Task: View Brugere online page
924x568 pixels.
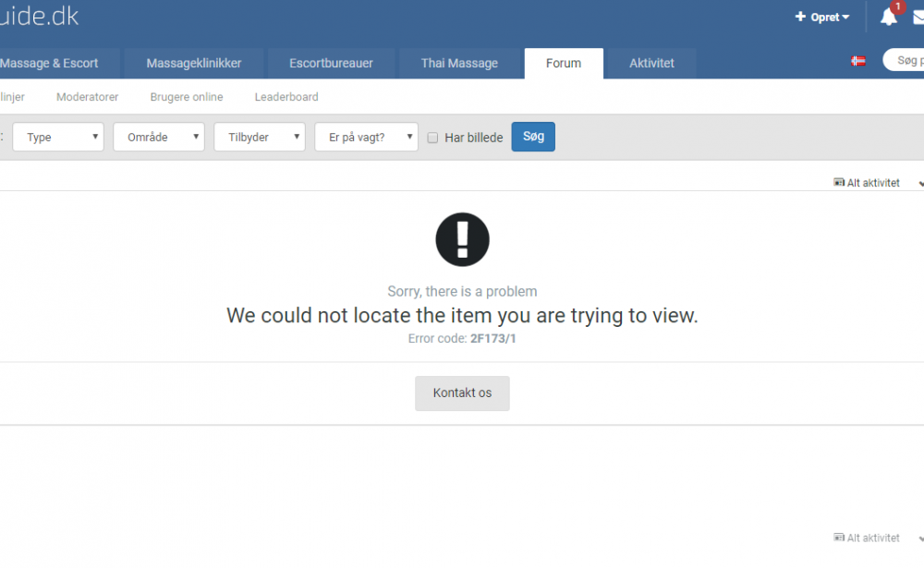Action: coord(187,97)
